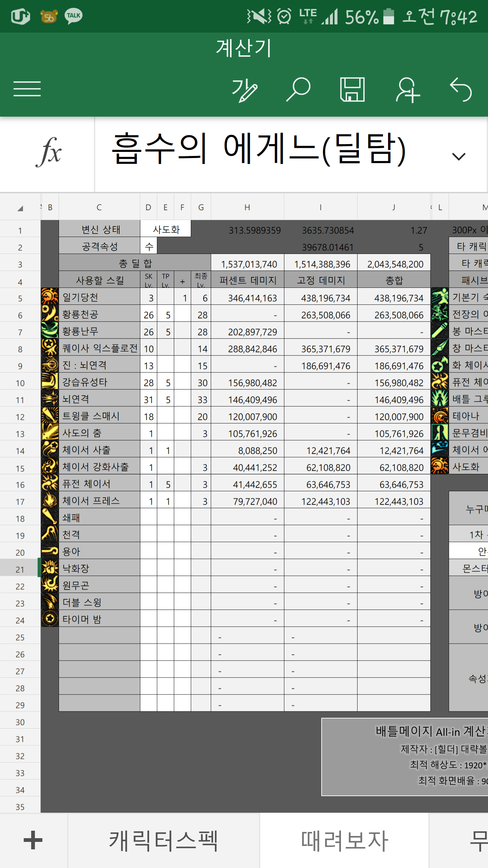Click the 타이머 밤 skill icon
488x868 pixels.
[50, 619]
